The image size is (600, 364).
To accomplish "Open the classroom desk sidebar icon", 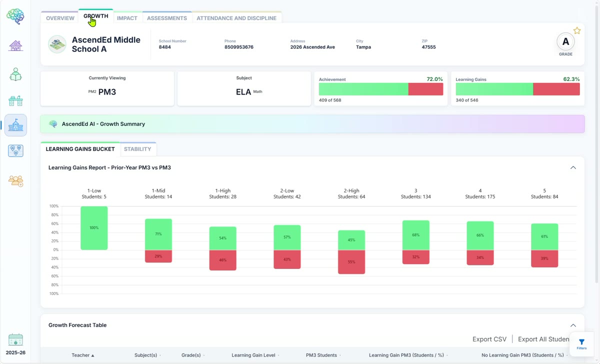I will [x=15, y=100].
